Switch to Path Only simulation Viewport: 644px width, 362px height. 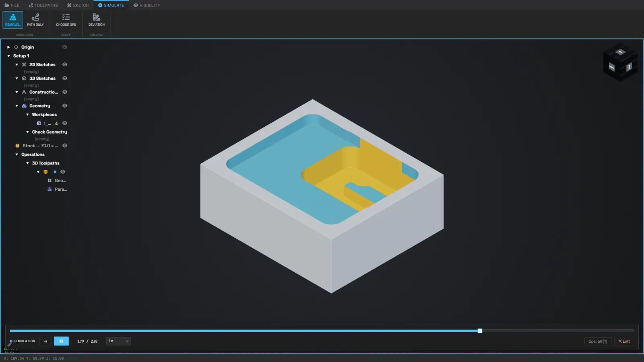tap(35, 20)
